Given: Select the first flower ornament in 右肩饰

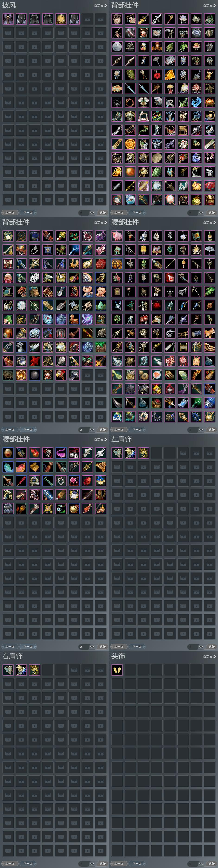Looking at the screenshot, I should [x=8, y=670].
